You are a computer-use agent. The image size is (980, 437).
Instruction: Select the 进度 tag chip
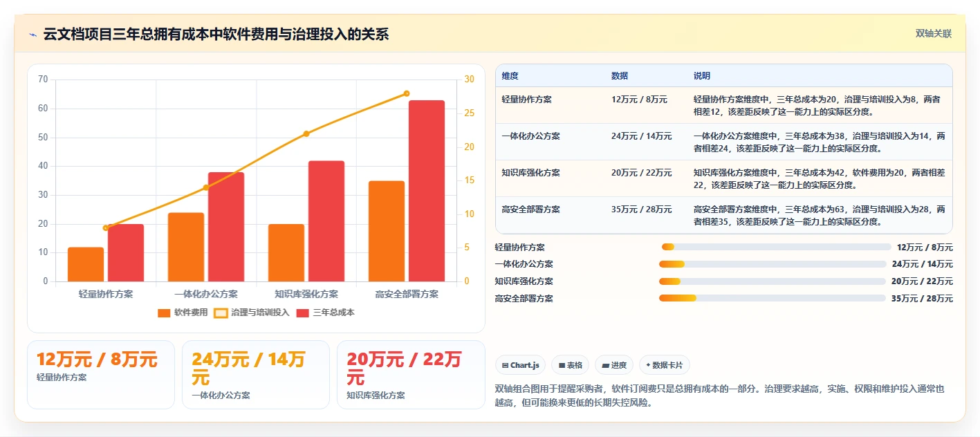[x=614, y=365]
